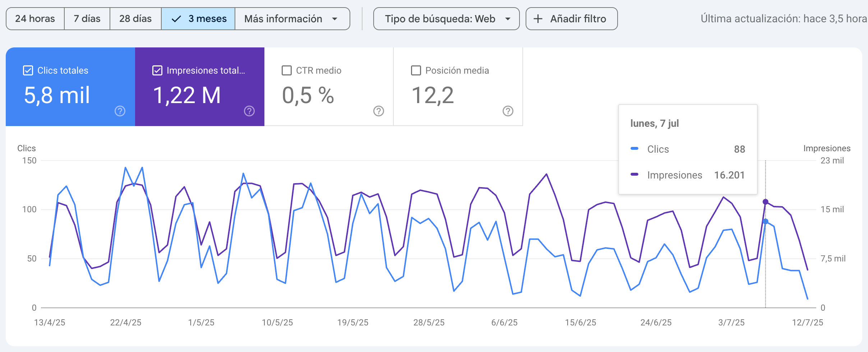Click help icon on Impresiones totales card
This screenshot has height=352, width=868.
249,111
